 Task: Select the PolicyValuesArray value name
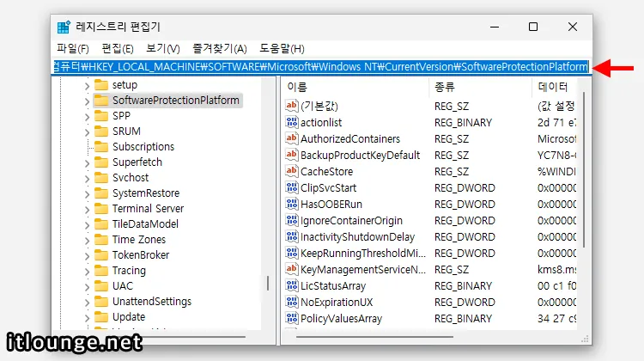341,319
